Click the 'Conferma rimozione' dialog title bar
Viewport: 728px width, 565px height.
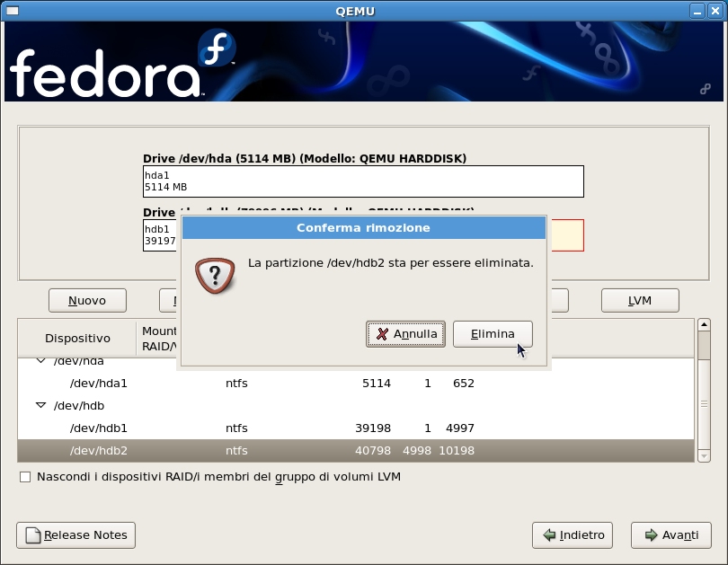click(x=363, y=228)
